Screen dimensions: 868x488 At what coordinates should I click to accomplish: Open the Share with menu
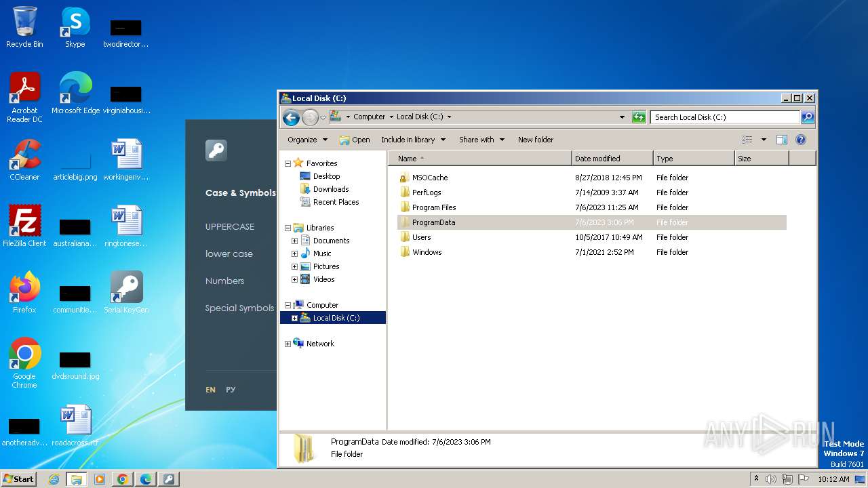[481, 140]
